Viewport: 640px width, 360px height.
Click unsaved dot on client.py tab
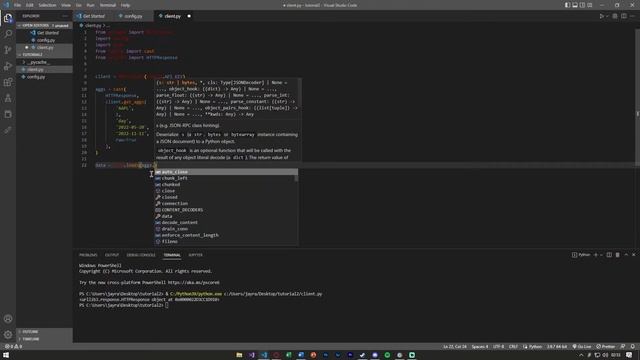click(x=189, y=16)
